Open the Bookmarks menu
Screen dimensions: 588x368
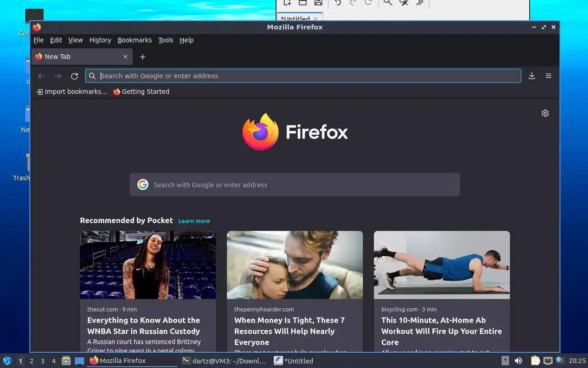pos(135,40)
